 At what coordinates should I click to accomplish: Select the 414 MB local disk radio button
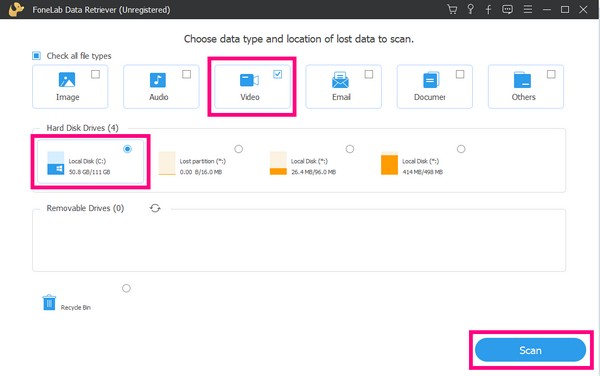[x=461, y=149]
